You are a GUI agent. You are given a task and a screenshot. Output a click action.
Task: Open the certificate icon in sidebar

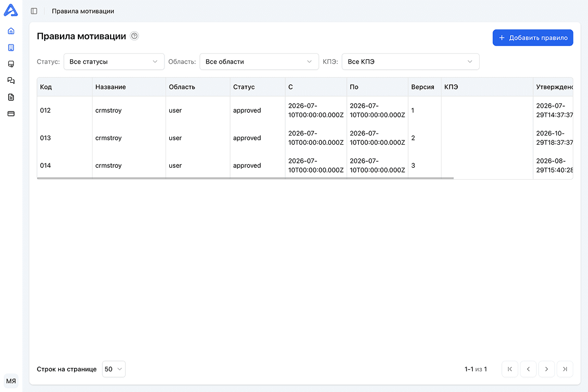11,64
